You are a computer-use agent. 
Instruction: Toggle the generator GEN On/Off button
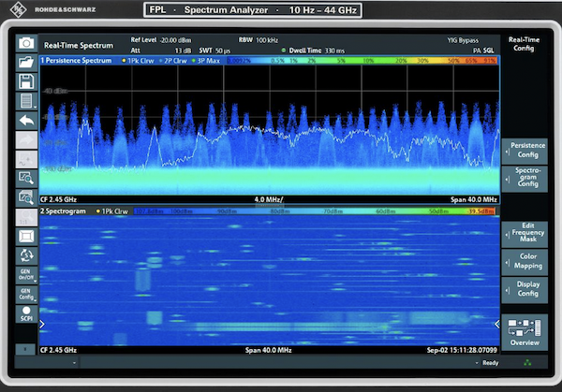(x=26, y=274)
